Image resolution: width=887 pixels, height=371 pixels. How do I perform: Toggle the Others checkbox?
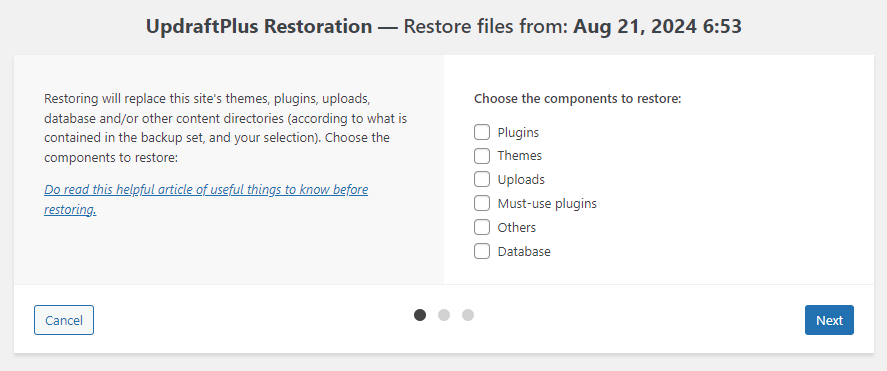(x=482, y=227)
